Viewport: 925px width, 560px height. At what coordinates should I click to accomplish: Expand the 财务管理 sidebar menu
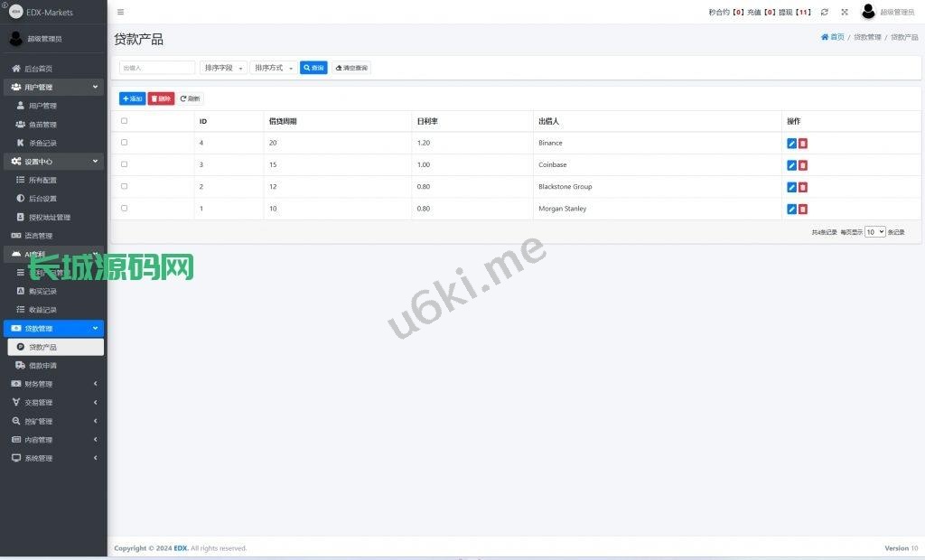pyautogui.click(x=54, y=384)
